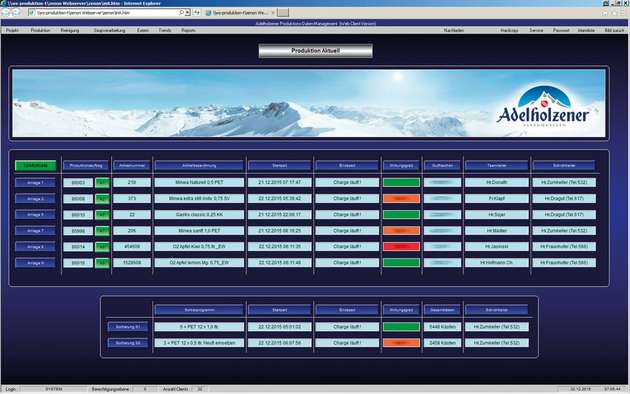This screenshot has height=394, width=630.
Task: Click the browser back arrow icon
Action: (6, 13)
